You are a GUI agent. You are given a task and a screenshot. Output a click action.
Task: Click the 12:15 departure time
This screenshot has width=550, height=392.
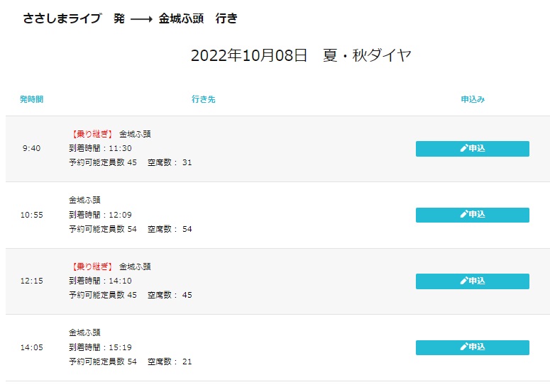(31, 281)
